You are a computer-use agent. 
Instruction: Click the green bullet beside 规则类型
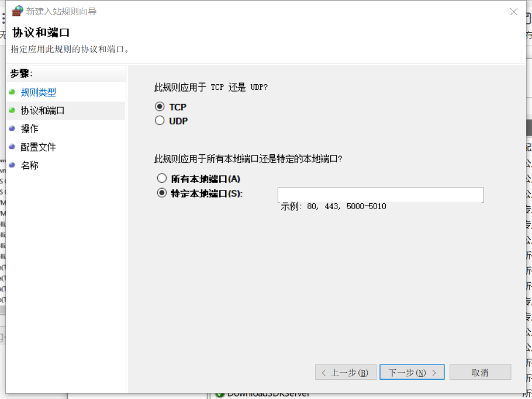(x=12, y=92)
